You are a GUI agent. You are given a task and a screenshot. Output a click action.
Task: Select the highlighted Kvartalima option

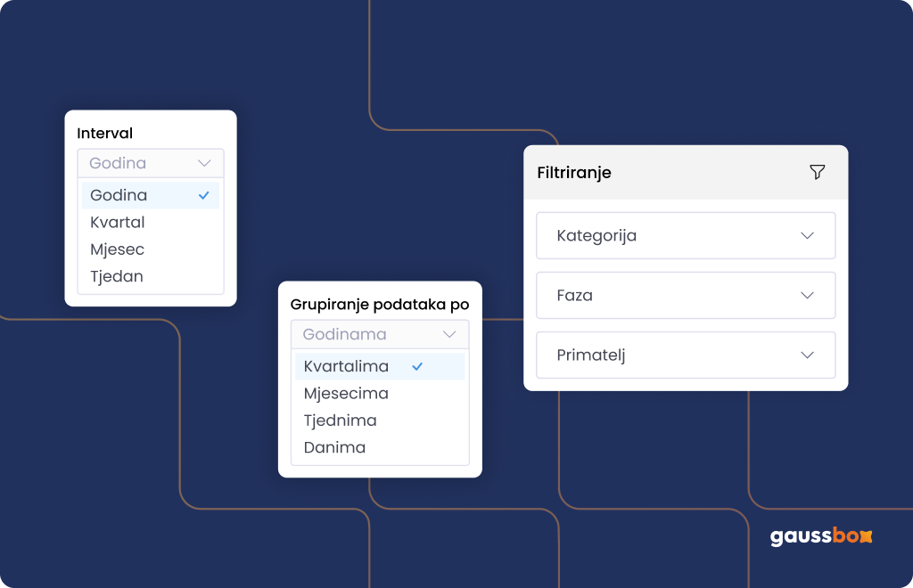[x=380, y=366]
